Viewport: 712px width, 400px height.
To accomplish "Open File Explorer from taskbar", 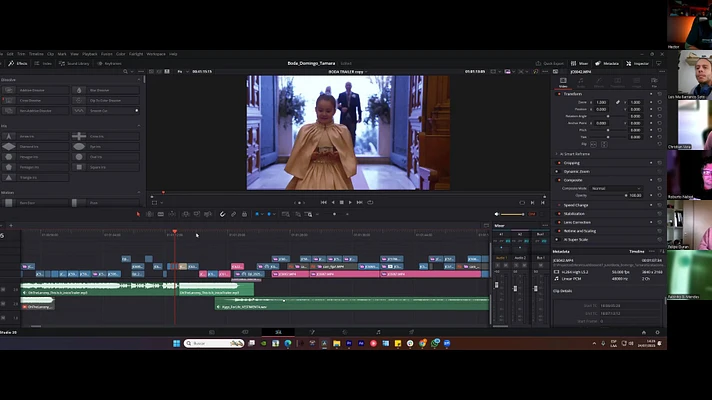I will pos(336,344).
